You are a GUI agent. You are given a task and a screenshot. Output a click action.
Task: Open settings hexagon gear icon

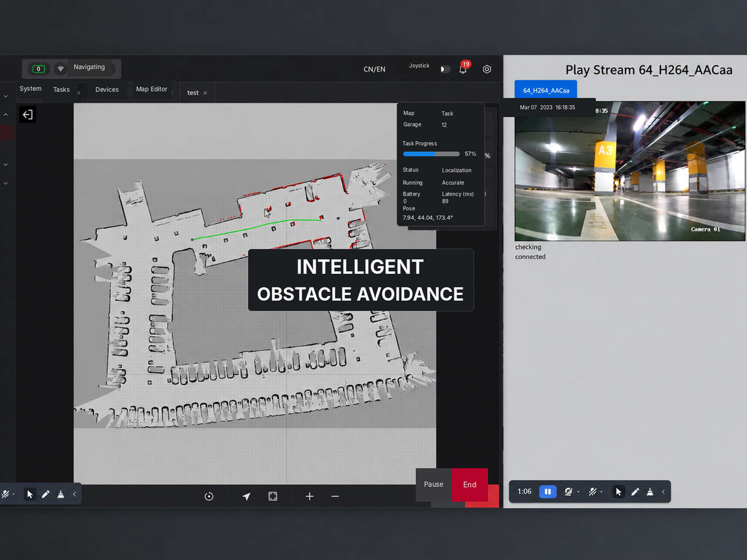[487, 69]
